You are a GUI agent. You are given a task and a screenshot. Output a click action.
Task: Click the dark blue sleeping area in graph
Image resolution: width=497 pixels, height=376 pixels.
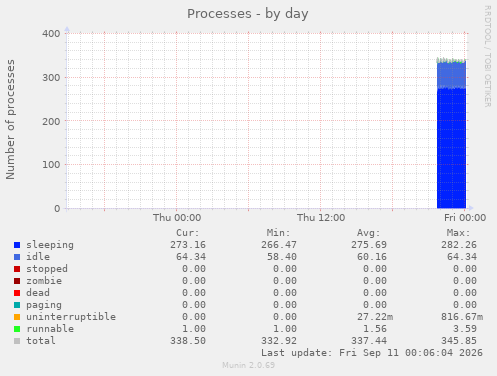coord(451,148)
